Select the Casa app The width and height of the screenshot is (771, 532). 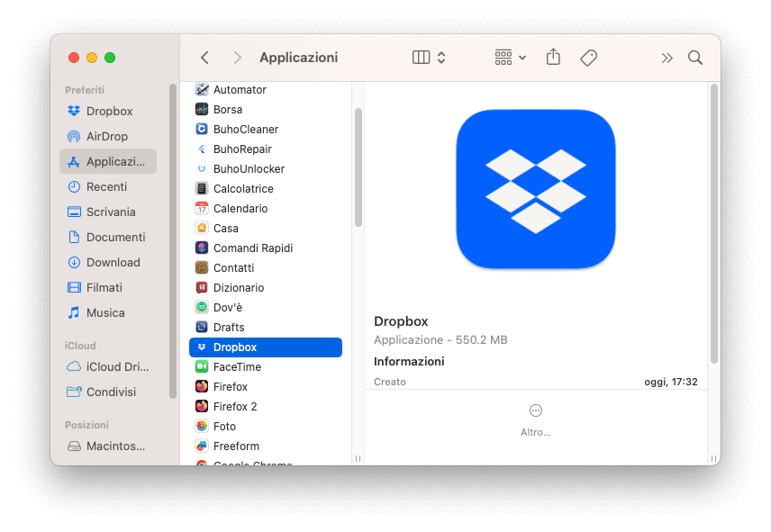(266, 228)
